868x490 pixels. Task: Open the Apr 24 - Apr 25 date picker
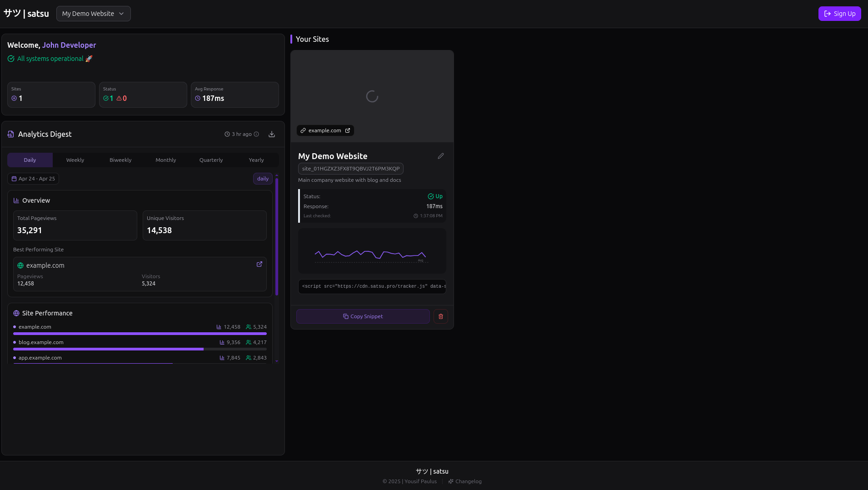[x=33, y=179]
